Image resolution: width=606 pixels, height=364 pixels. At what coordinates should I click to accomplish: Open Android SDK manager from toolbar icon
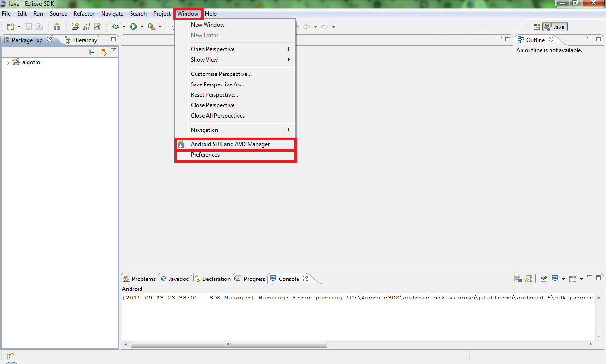tap(57, 27)
